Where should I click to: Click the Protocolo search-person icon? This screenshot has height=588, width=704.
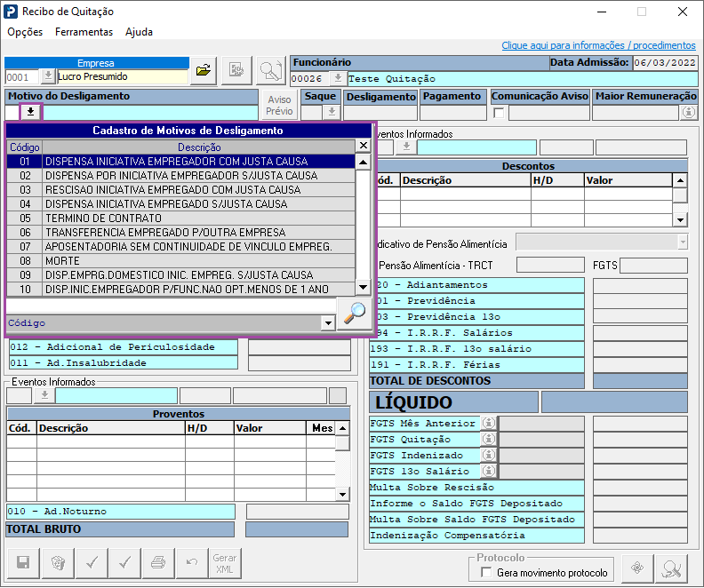(671, 568)
